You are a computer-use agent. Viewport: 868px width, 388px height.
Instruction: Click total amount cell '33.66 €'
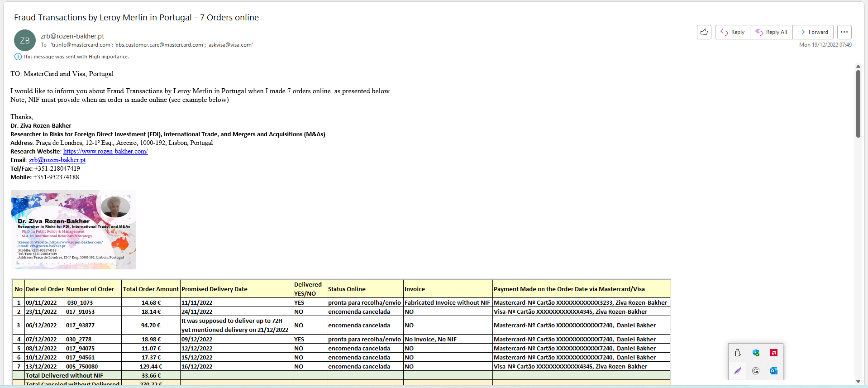(x=151, y=375)
